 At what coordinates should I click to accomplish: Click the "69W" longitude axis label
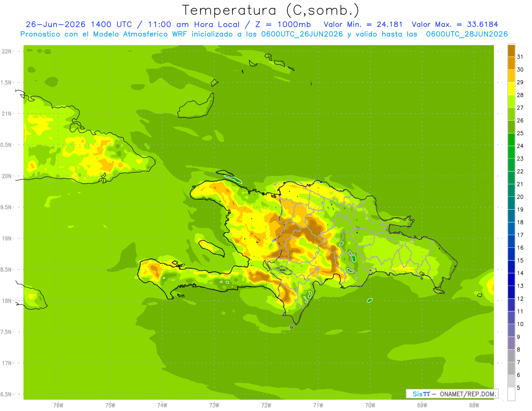(x=422, y=405)
